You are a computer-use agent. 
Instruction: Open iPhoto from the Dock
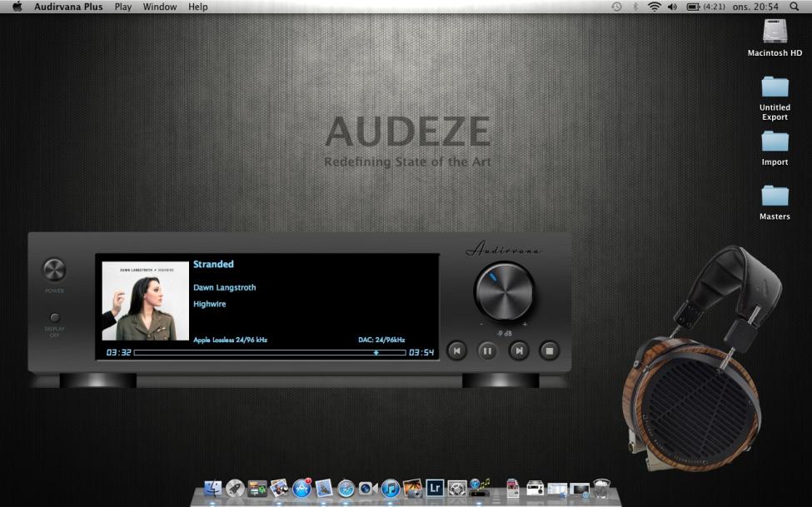tap(413, 488)
